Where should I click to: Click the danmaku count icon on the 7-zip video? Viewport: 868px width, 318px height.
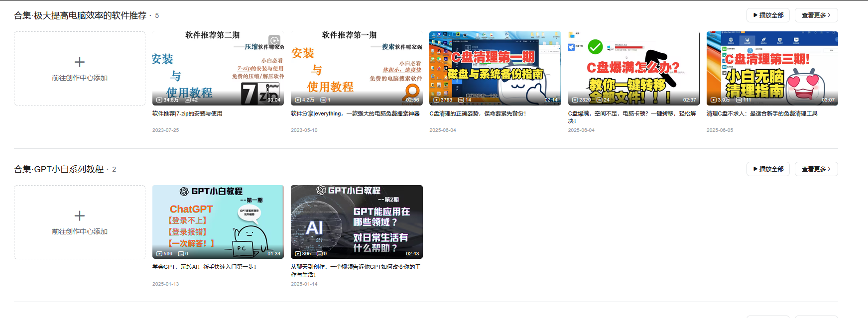pyautogui.click(x=188, y=100)
